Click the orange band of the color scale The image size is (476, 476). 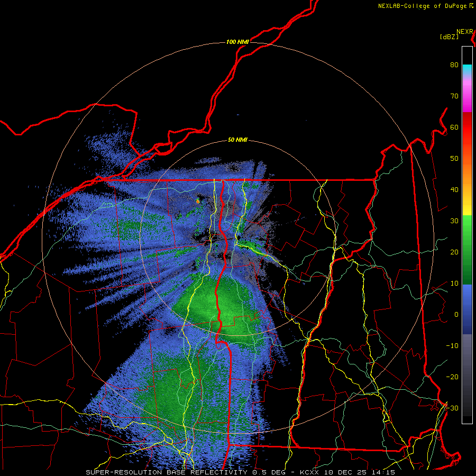pos(467,175)
